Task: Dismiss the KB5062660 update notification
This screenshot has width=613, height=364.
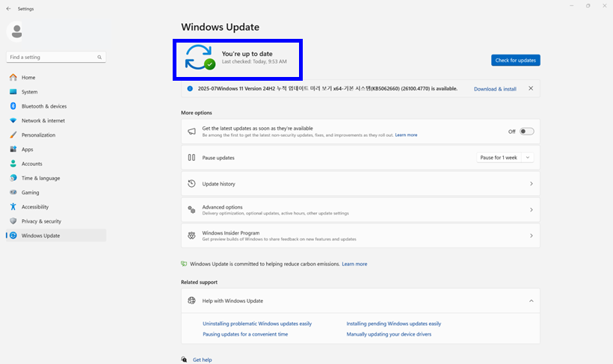Action: point(531,88)
